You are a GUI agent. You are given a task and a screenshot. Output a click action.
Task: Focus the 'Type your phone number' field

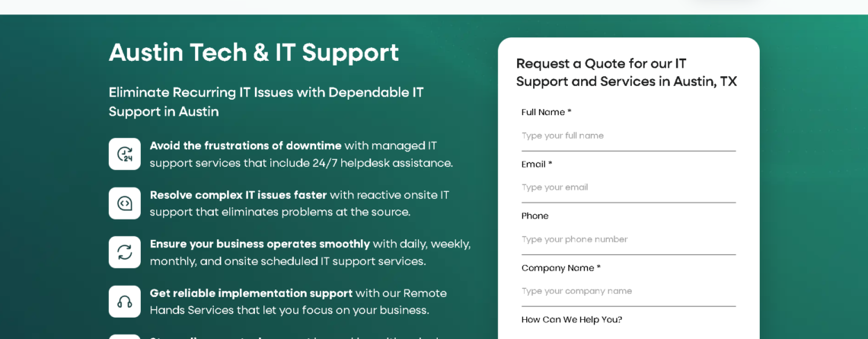[628, 239]
